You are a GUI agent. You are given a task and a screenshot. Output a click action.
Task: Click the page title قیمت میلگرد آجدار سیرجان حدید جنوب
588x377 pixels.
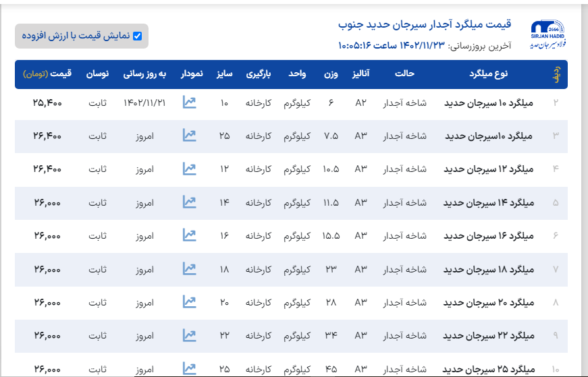[x=425, y=25]
